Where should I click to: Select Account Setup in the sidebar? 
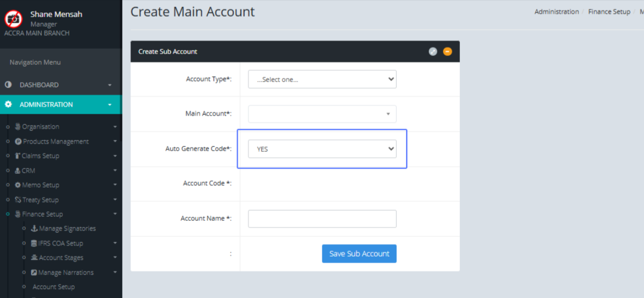54,287
